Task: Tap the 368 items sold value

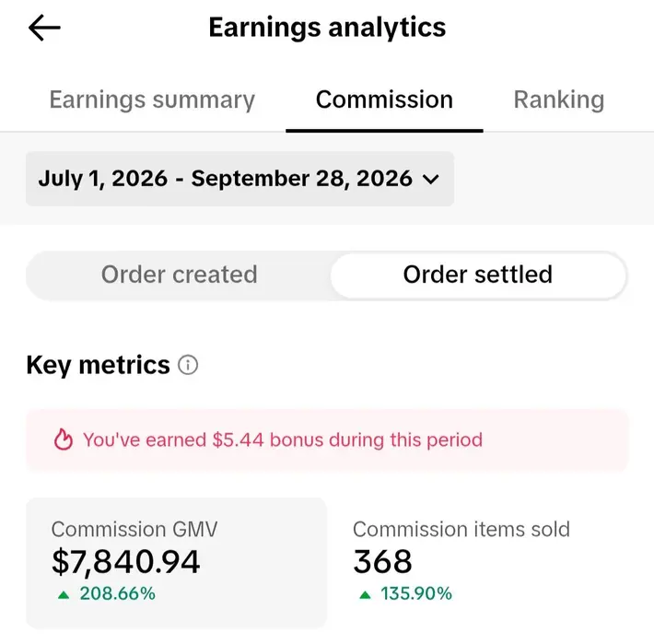Action: coord(382,561)
